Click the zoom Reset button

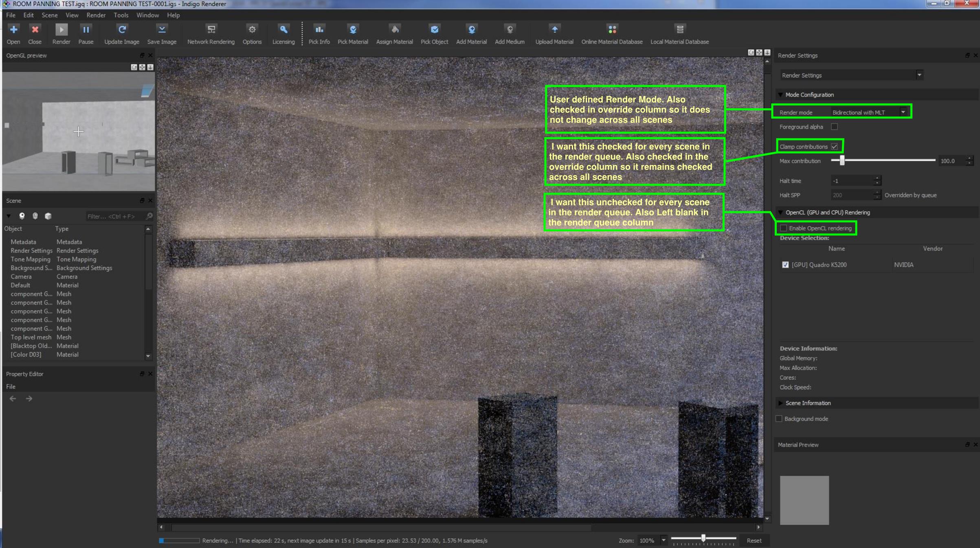pos(754,541)
